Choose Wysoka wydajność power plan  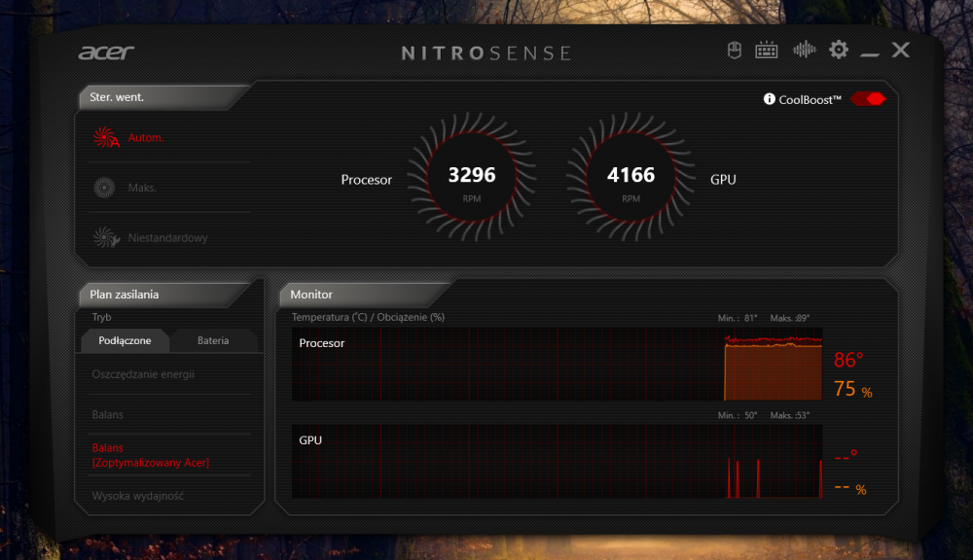(x=138, y=497)
